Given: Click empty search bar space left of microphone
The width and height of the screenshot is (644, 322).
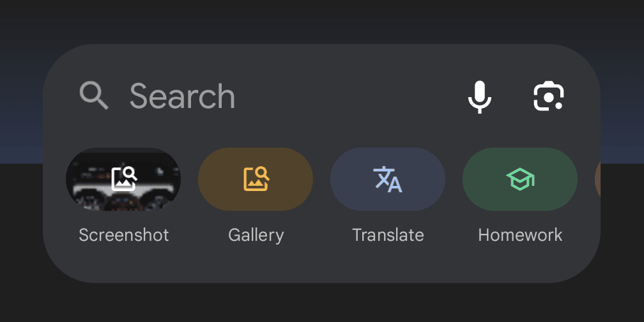Looking at the screenshot, I should click(x=351, y=96).
